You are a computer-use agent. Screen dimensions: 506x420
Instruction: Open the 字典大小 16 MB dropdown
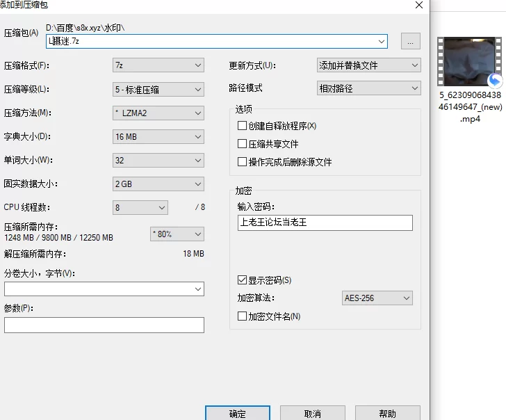click(x=158, y=136)
